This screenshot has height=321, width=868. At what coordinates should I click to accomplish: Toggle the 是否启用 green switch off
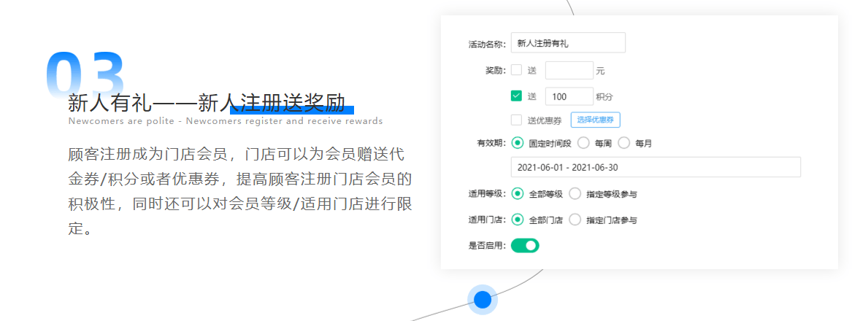(x=525, y=245)
